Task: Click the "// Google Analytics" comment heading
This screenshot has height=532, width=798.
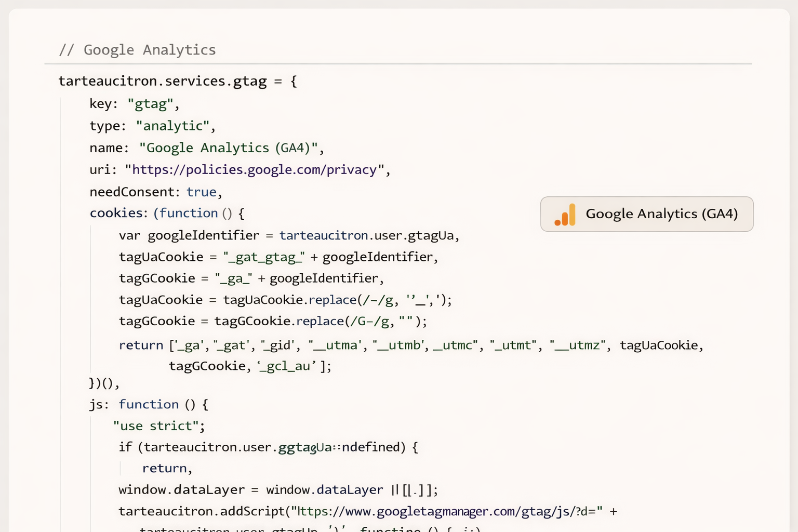Action: tap(137, 50)
